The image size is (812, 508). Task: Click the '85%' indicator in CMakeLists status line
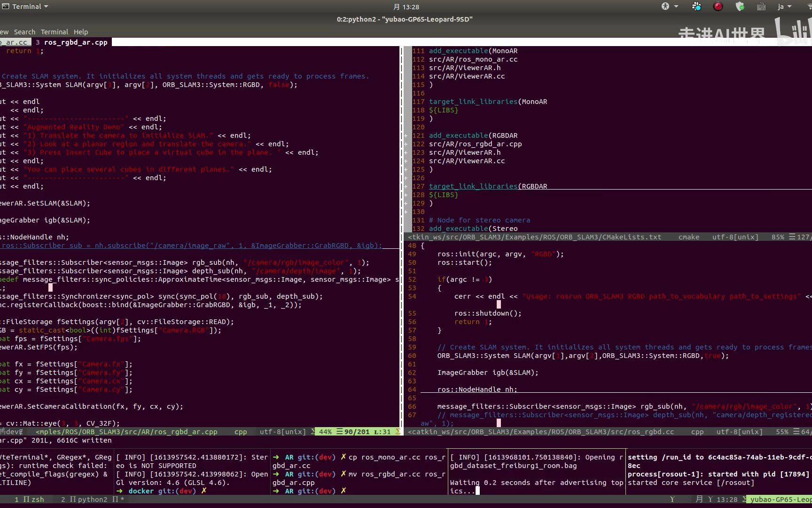778,237
